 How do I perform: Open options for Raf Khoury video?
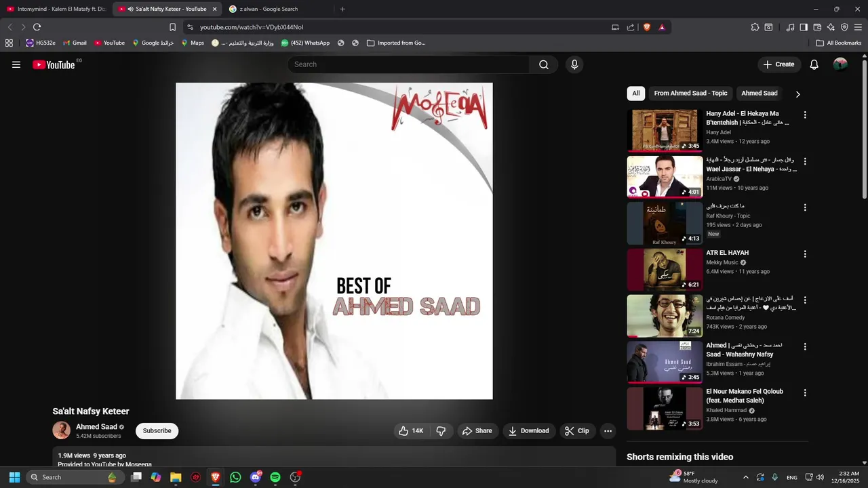click(x=805, y=207)
